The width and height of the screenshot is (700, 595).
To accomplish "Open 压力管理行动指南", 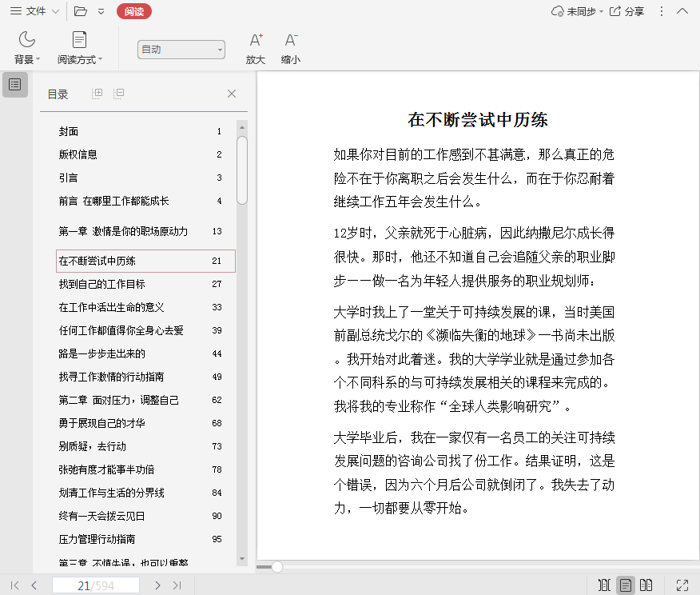I will point(145,540).
